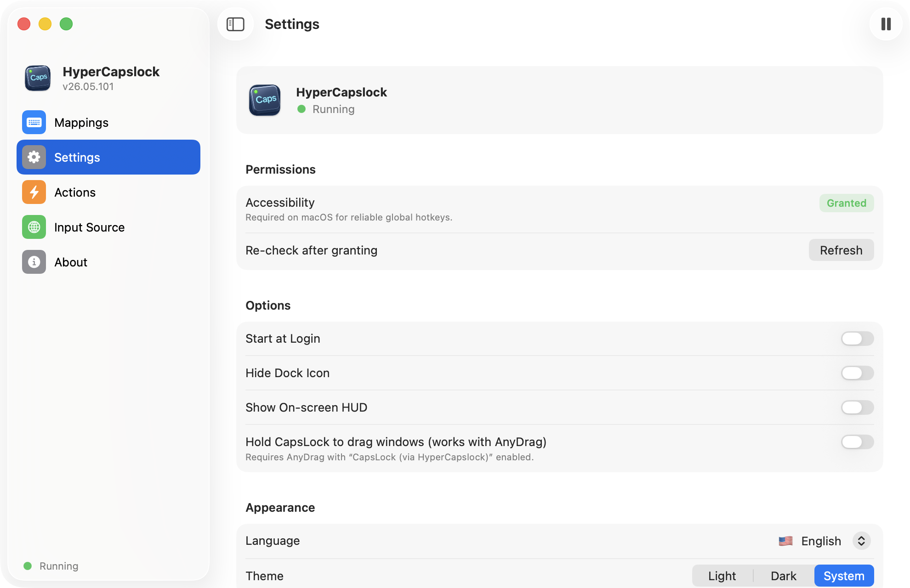Click the About info icon
Screen dimensions: 910x588
tap(34, 262)
